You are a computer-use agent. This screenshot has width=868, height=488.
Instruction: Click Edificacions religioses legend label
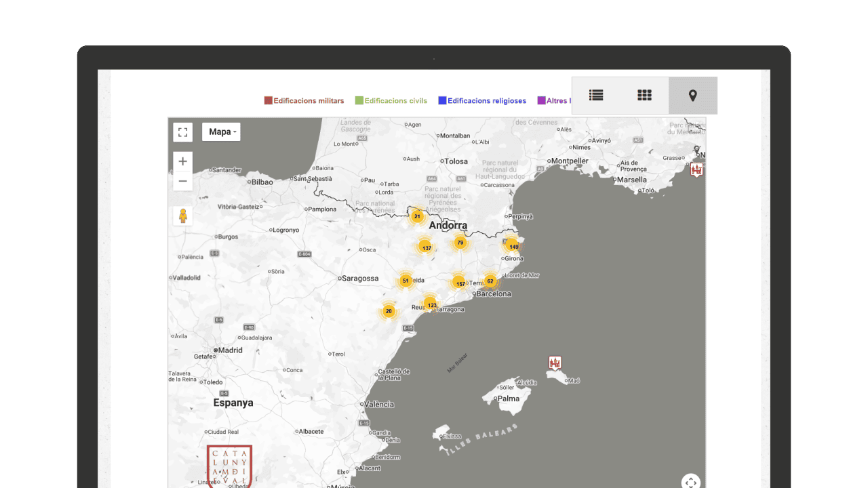(x=487, y=101)
